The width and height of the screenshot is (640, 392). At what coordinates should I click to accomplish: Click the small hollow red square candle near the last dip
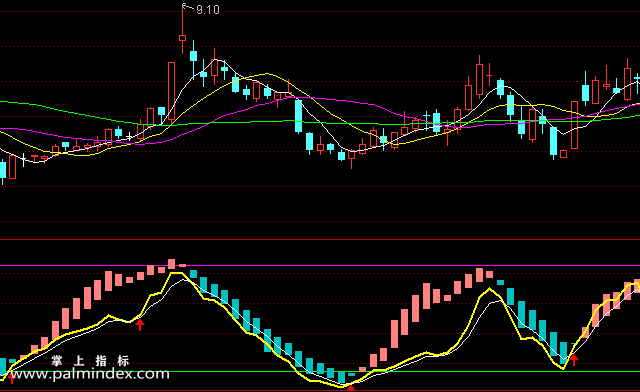[564, 154]
